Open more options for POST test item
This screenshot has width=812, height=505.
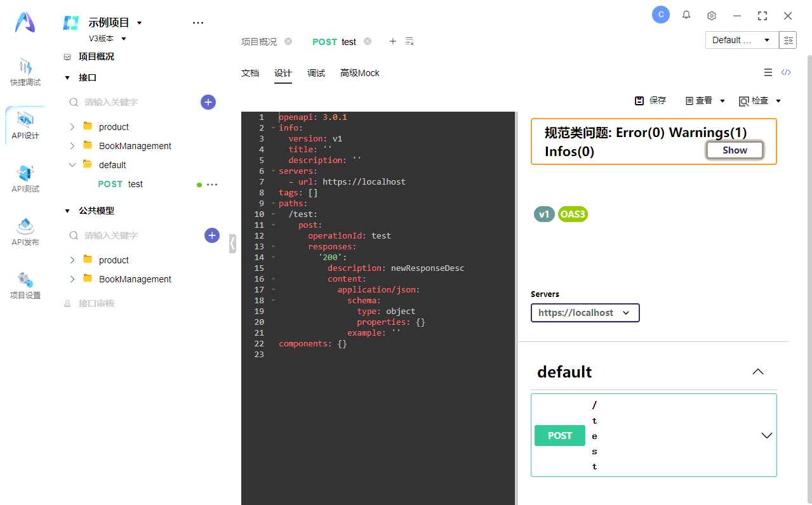pos(212,185)
